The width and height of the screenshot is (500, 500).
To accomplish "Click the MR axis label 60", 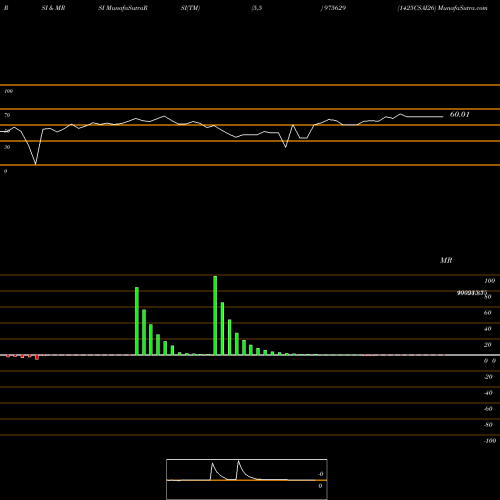I will (488, 313).
